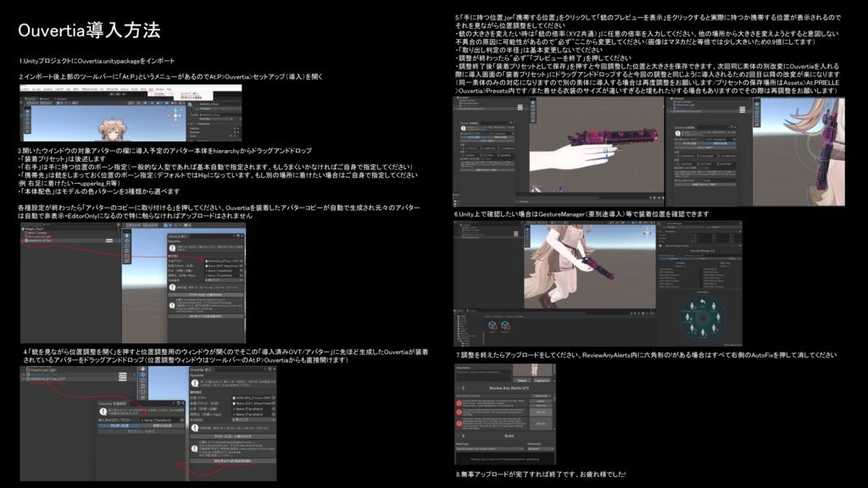Click the installed-avatar object field in step 4 window
The width and height of the screenshot is (868, 488).
tap(162, 420)
